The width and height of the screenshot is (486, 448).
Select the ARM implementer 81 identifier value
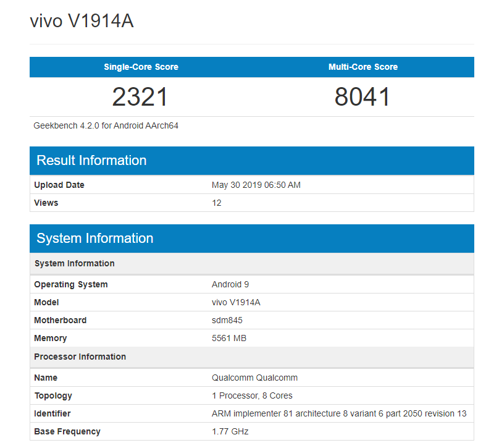pos(339,414)
